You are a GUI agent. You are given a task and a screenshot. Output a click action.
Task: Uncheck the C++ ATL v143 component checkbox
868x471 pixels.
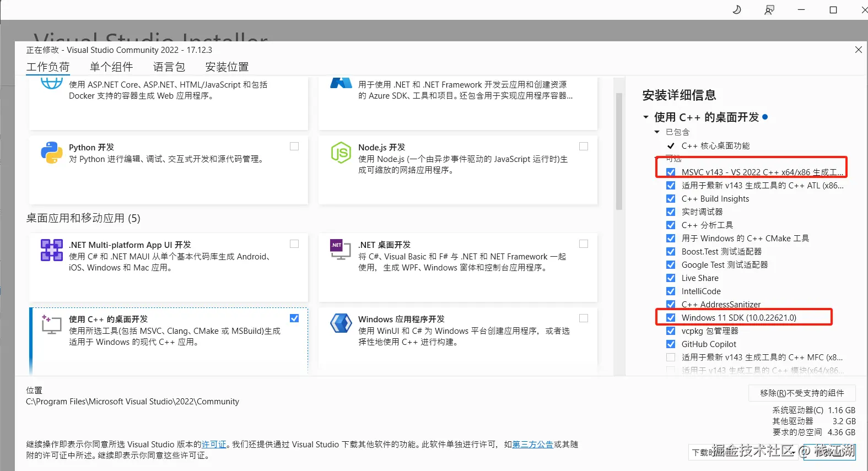[671, 186]
